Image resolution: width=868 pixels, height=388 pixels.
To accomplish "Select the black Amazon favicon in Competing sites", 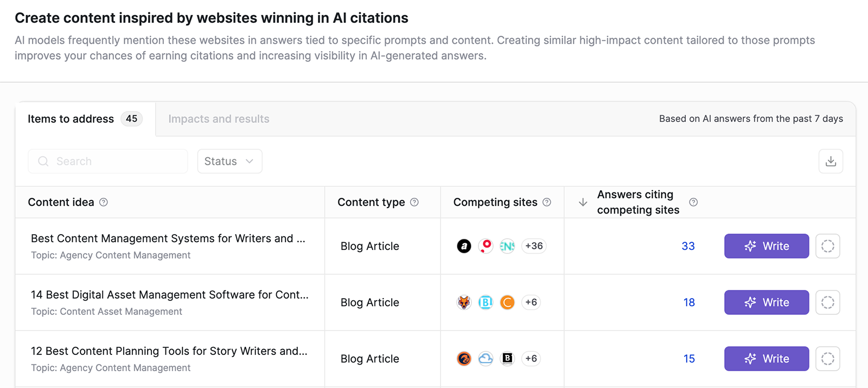I will coord(464,246).
